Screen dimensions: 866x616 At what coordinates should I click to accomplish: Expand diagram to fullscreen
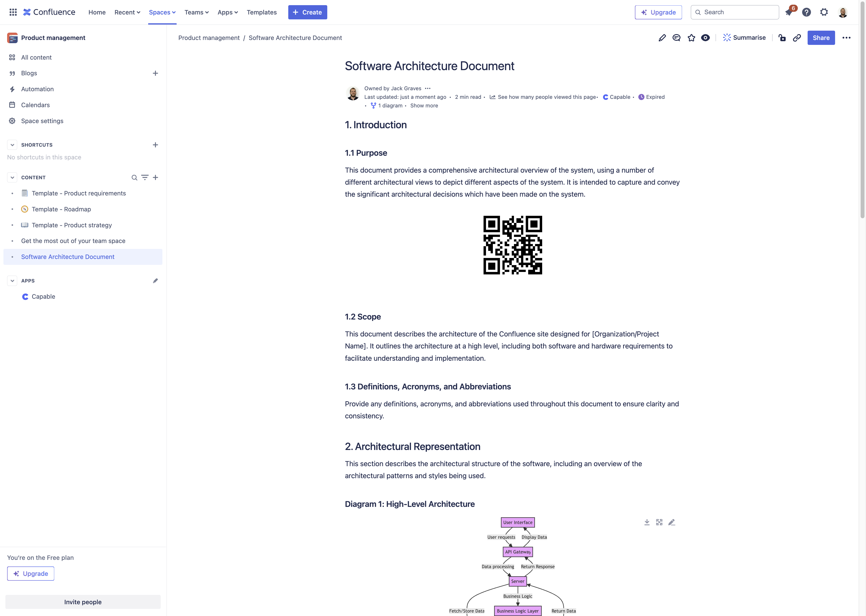pyautogui.click(x=659, y=522)
